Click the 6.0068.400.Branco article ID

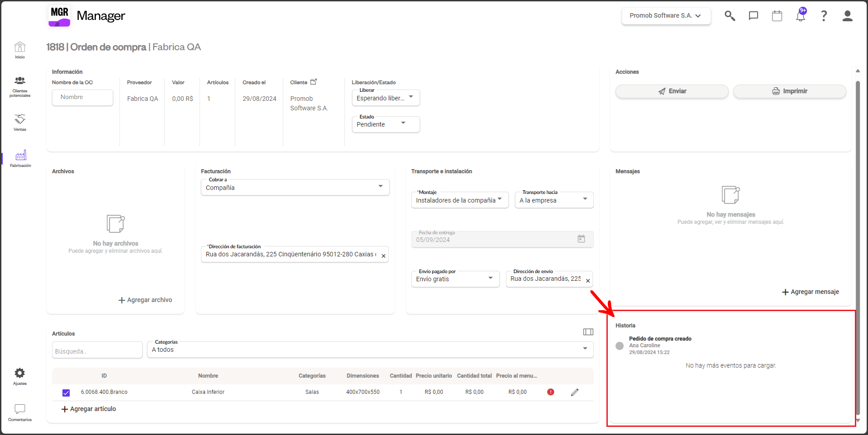104,392
